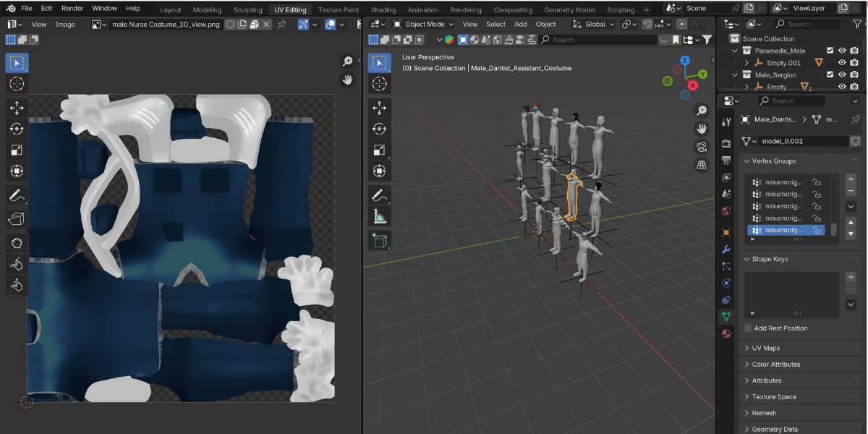Select the Measure tool in 3D viewport
The width and height of the screenshot is (868, 434).
[x=380, y=216]
